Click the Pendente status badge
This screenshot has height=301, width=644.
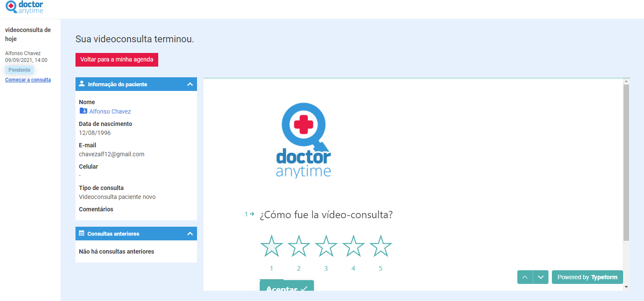coord(20,70)
